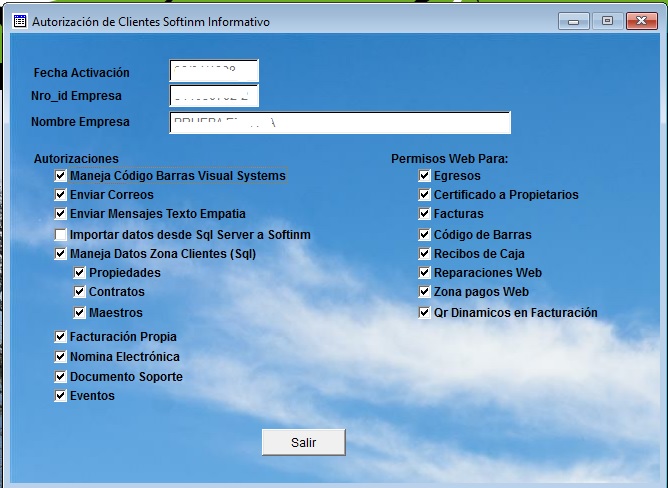Click the Nombre Empresa label
This screenshot has height=488, width=668.
pyautogui.click(x=80, y=121)
